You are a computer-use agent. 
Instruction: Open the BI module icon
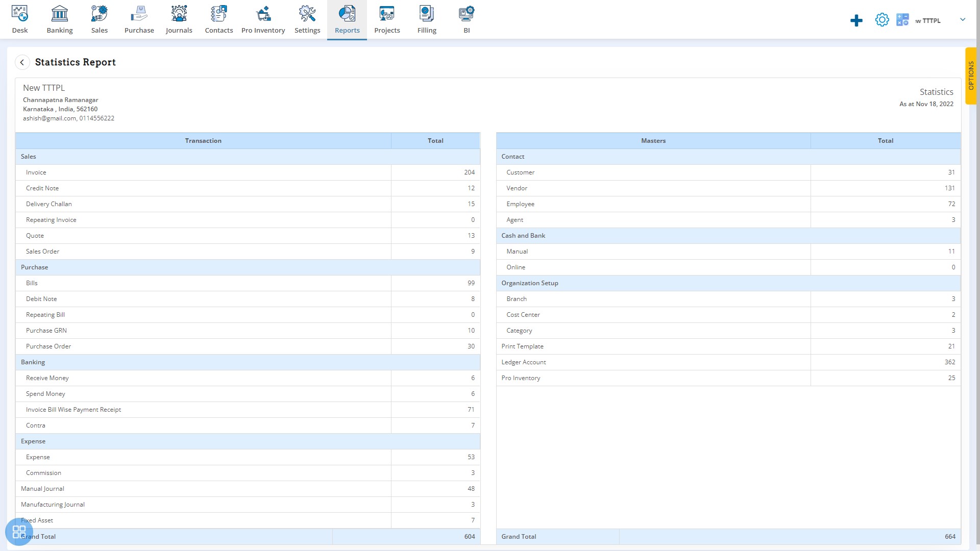[467, 14]
